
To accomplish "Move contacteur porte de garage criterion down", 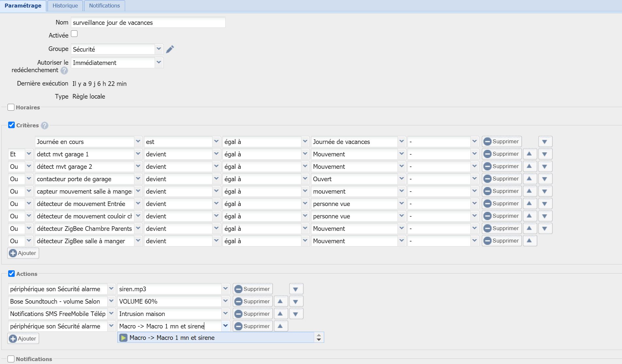I will 545,179.
